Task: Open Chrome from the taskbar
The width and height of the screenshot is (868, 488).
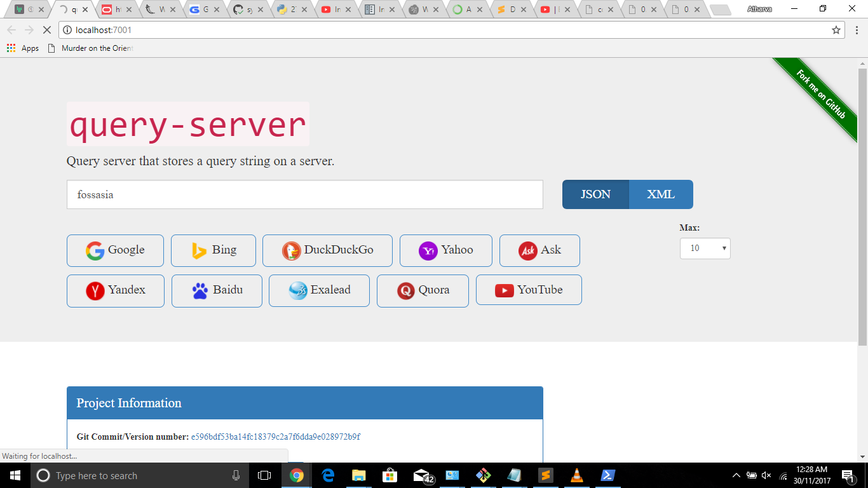Action: coord(297,475)
